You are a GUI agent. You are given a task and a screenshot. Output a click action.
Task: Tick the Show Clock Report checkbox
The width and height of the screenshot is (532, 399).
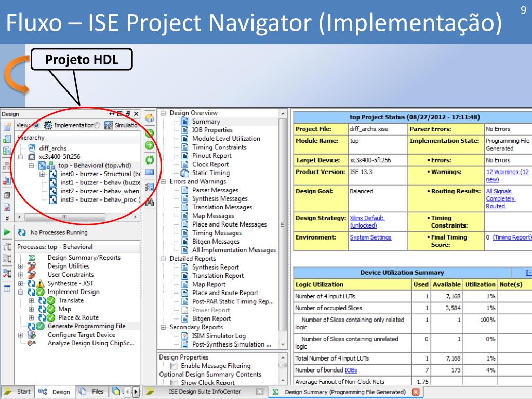coord(174,383)
